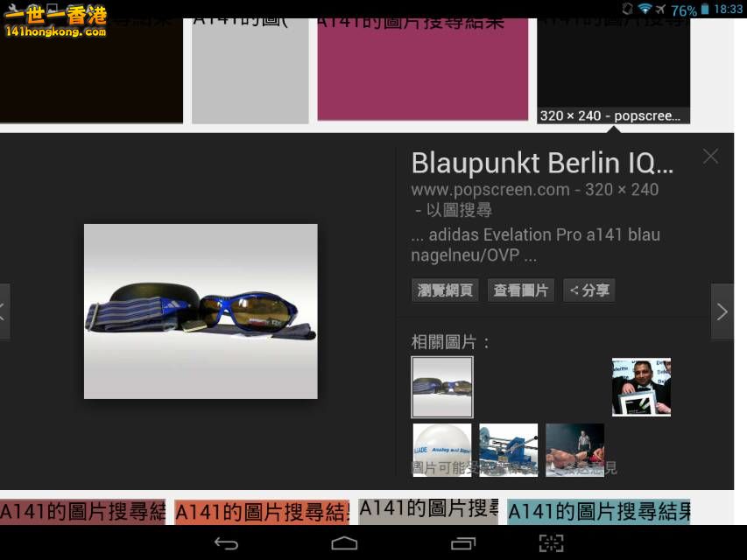Click the 18:33 clock in status bar

pyautogui.click(x=729, y=9)
